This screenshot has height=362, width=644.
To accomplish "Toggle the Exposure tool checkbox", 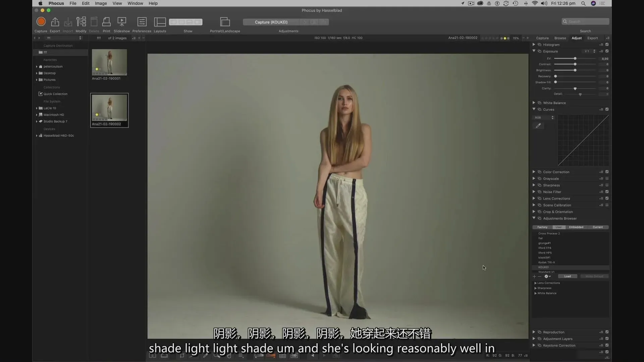I will click(x=607, y=51).
